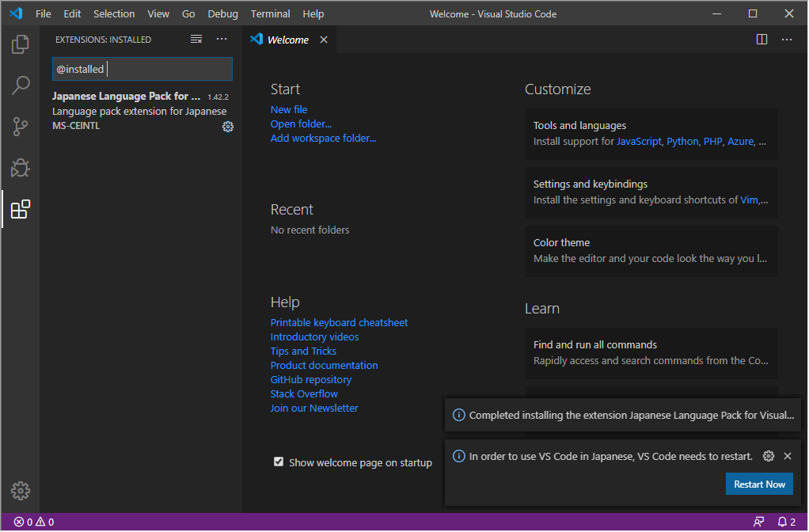Open the Source Control view
The width and height of the screenshot is (809, 532).
pos(20,127)
